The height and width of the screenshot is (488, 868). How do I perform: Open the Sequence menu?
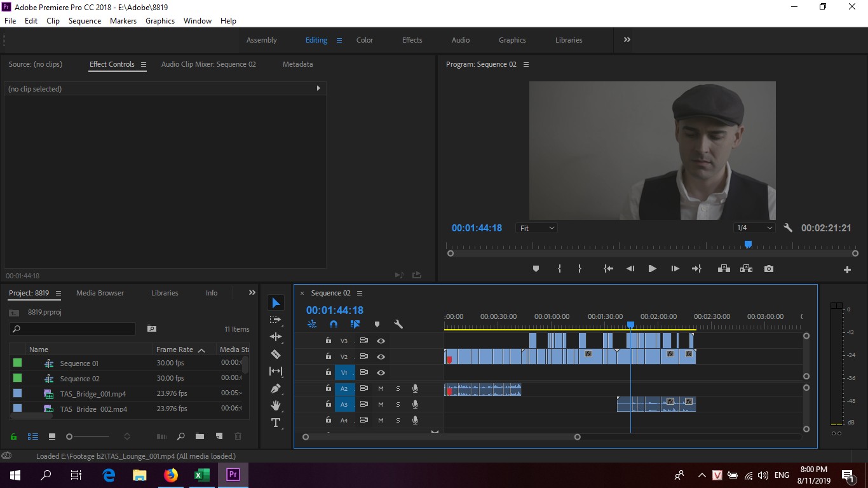click(x=85, y=21)
